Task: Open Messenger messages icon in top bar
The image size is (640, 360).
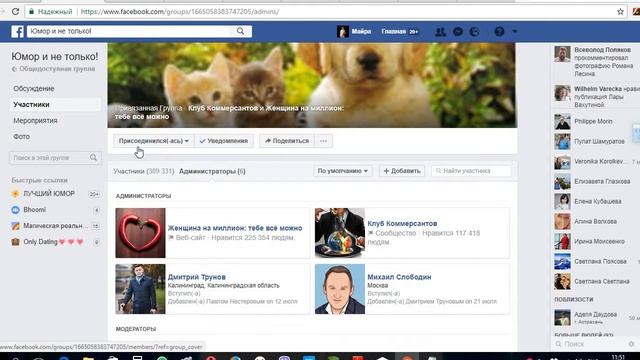Action: tap(458, 31)
